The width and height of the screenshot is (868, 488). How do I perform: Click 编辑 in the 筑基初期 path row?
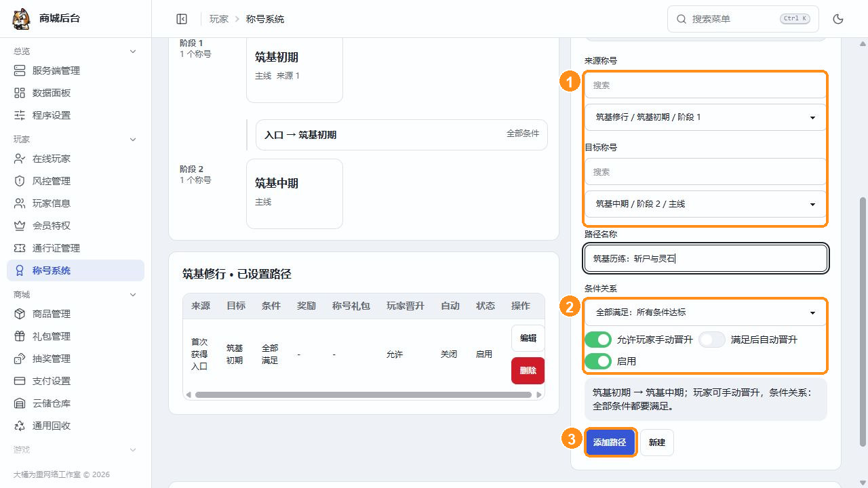[528, 338]
